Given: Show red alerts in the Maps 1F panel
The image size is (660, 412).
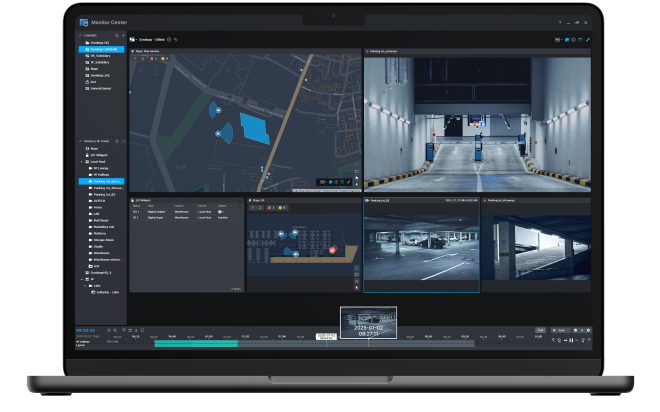Looking at the screenshot, I should (271, 208).
